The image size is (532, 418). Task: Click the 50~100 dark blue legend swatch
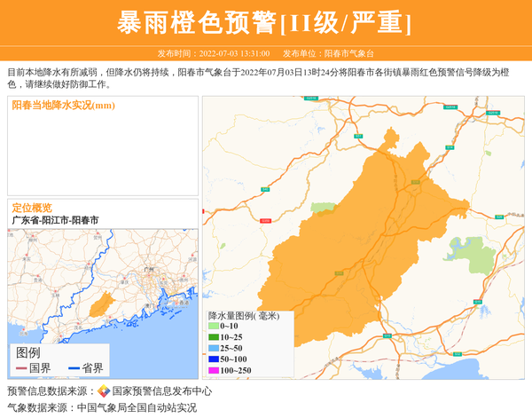pos(214,359)
